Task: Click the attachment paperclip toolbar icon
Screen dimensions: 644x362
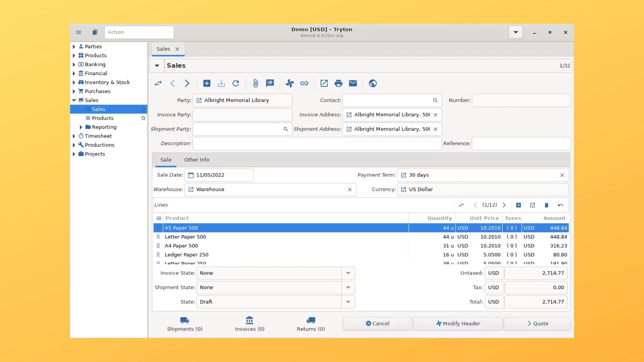Action: click(255, 83)
